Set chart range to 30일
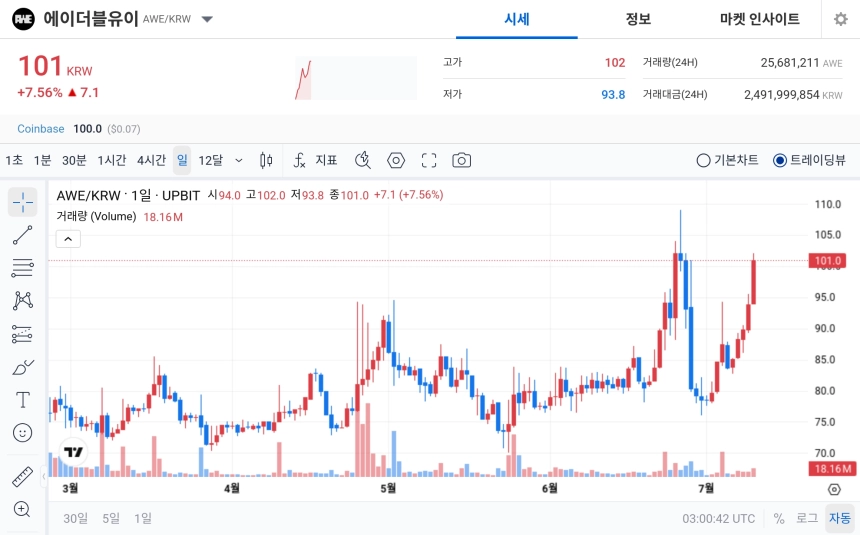This screenshot has width=860, height=535. (x=75, y=518)
